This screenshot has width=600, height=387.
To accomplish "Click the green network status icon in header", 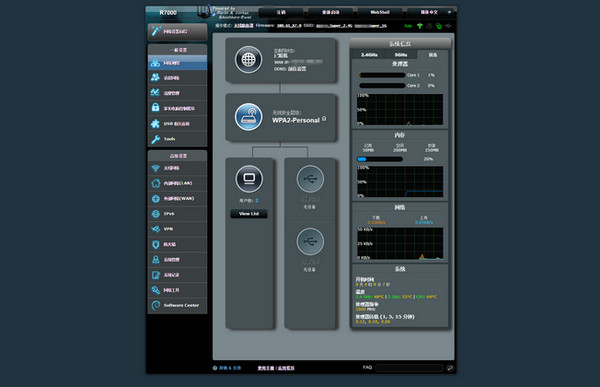I will point(439,26).
